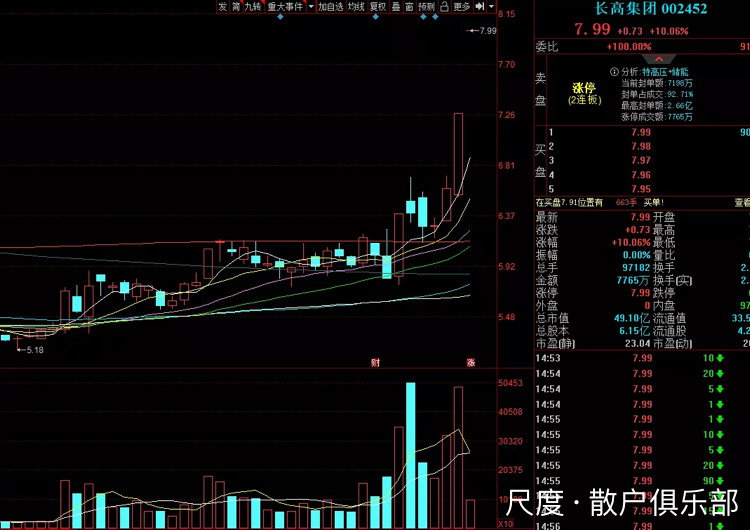Select buy level 1 price 7.99
This screenshot has height=530, width=750.
click(641, 132)
